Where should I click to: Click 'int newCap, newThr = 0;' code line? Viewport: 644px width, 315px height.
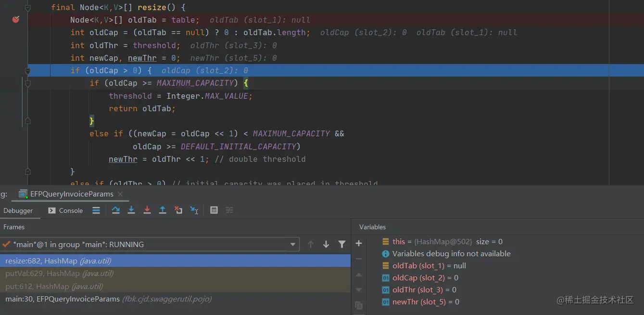[125, 58]
